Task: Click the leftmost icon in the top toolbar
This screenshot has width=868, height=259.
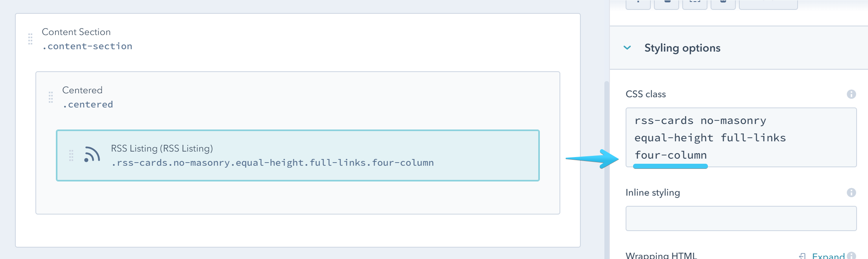Action: click(639, 4)
